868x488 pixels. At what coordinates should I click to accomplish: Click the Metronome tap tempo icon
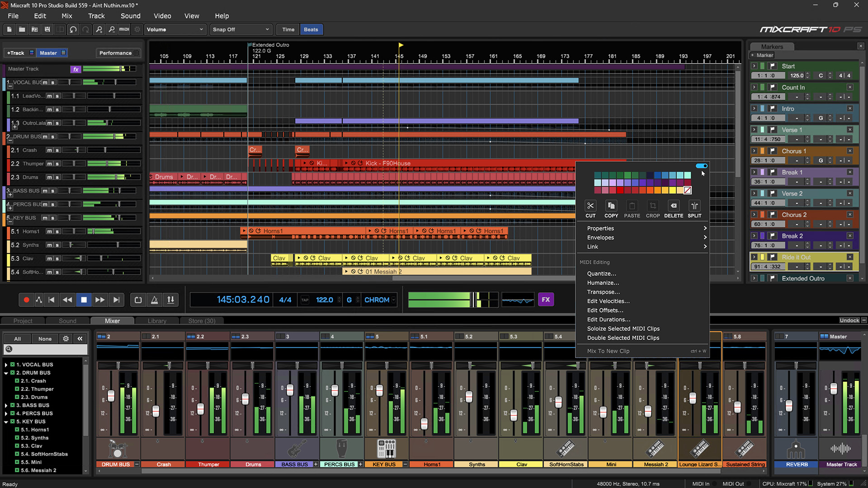[305, 300]
